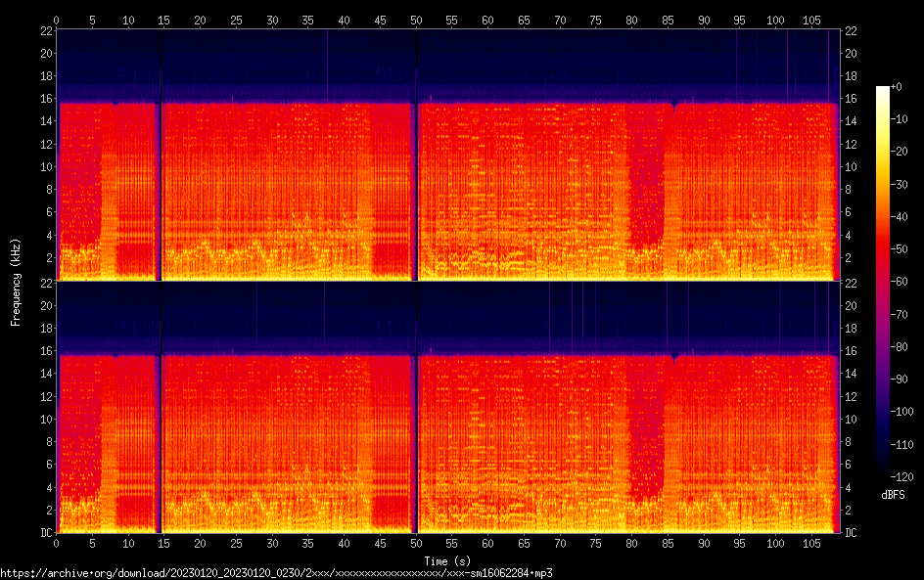Viewport: 924px width, 580px height.
Task: Click the "Frequency (kHz)" vertical axis title
Action: 16,282
